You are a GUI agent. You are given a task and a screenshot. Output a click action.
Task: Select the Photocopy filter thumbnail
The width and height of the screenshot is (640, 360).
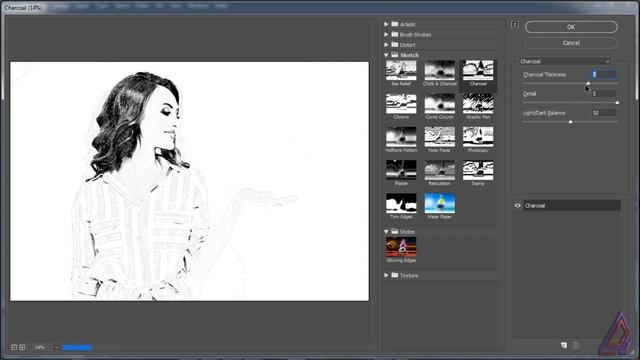coord(478,137)
